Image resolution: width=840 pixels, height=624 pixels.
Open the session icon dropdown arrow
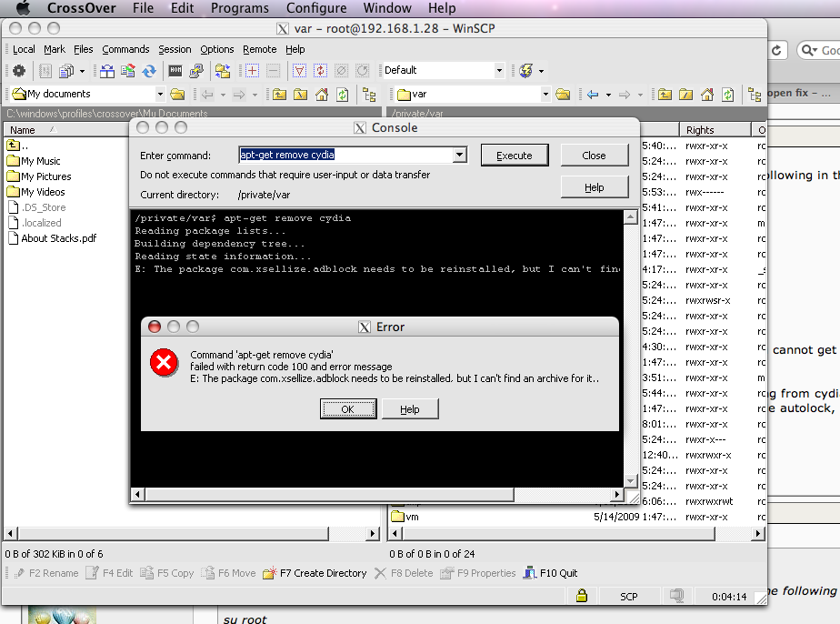[x=541, y=71]
